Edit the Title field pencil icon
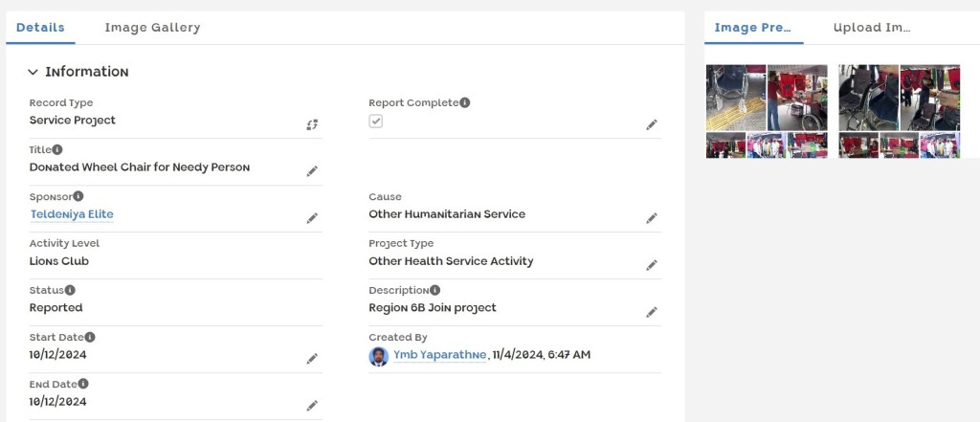Screen dimensions: 980x422 tap(312, 171)
